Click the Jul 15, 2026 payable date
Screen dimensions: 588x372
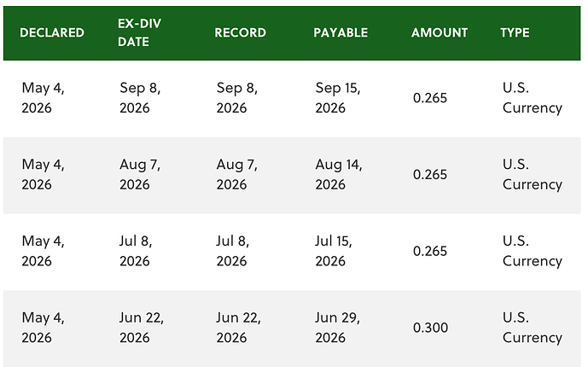click(x=334, y=251)
